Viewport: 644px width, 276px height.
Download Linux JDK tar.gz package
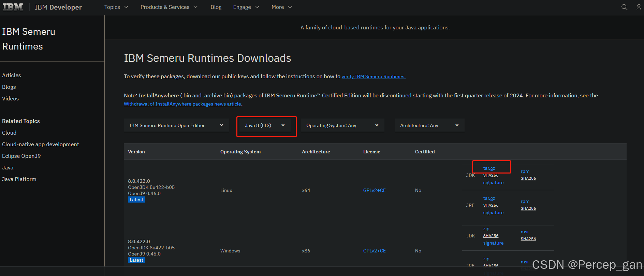coord(489,168)
